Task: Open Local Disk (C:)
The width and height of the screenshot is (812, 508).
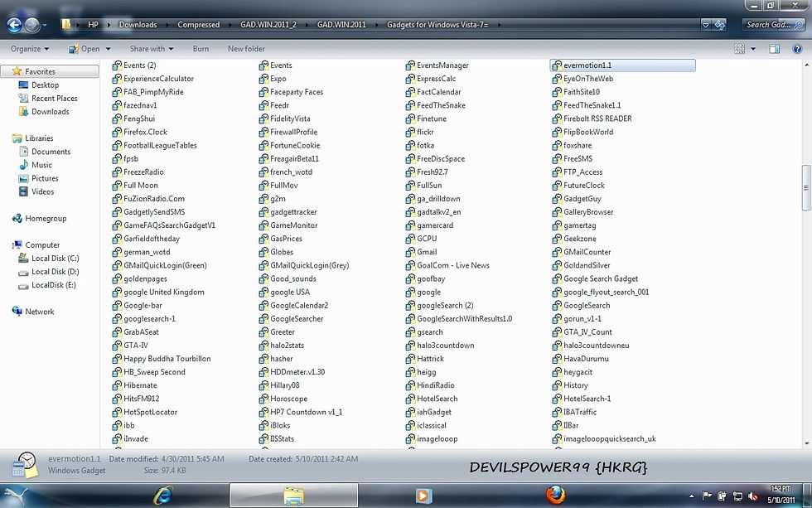Action: (x=48, y=259)
